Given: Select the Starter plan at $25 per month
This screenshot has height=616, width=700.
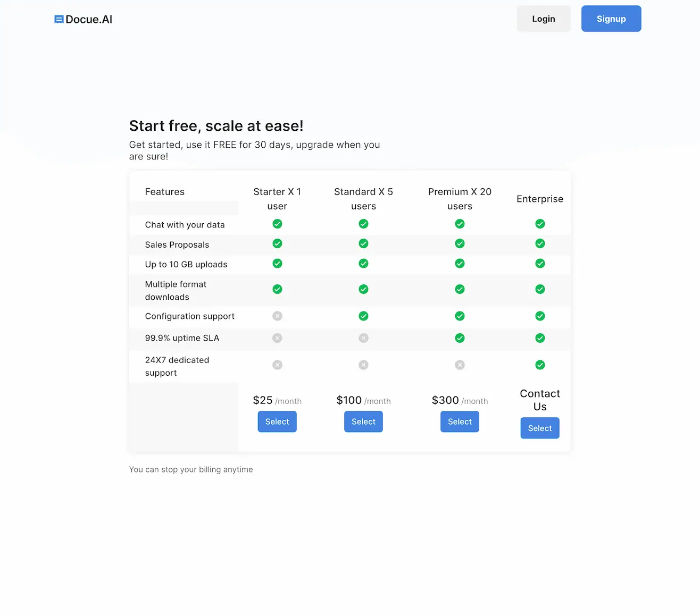Looking at the screenshot, I should click(277, 421).
